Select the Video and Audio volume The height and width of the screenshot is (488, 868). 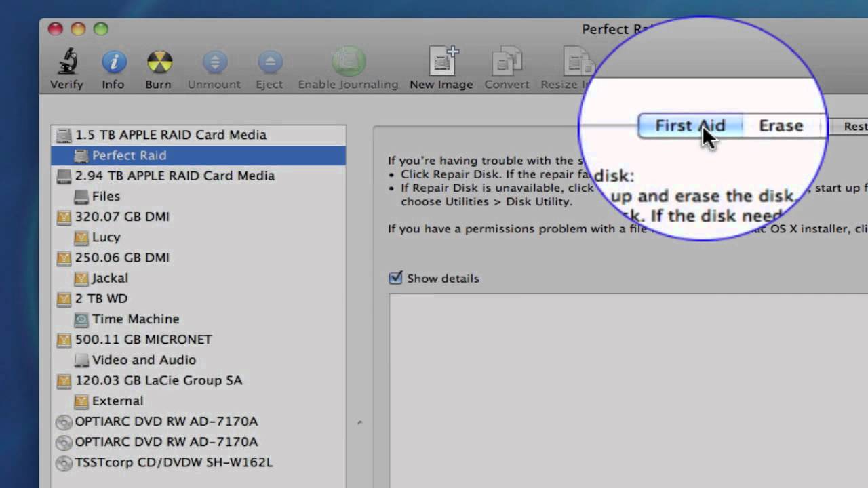pyautogui.click(x=199, y=360)
